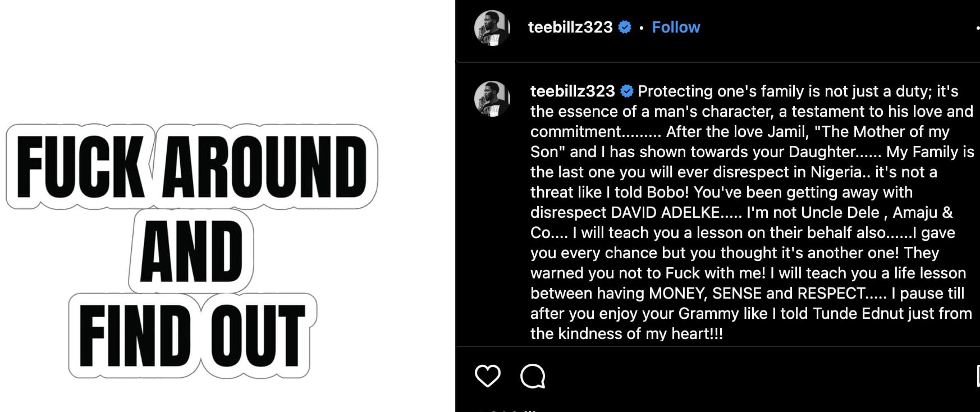Click the verified badge next to teebillz323

624,26
